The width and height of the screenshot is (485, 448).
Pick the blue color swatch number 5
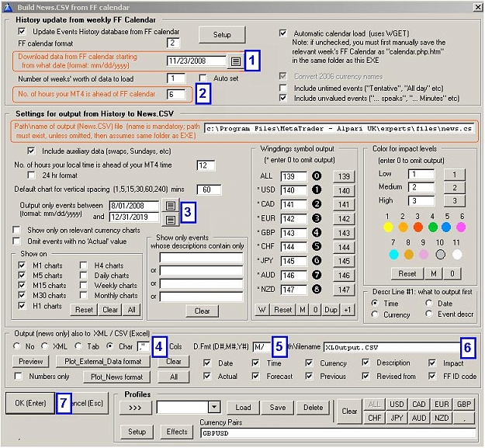click(446, 227)
